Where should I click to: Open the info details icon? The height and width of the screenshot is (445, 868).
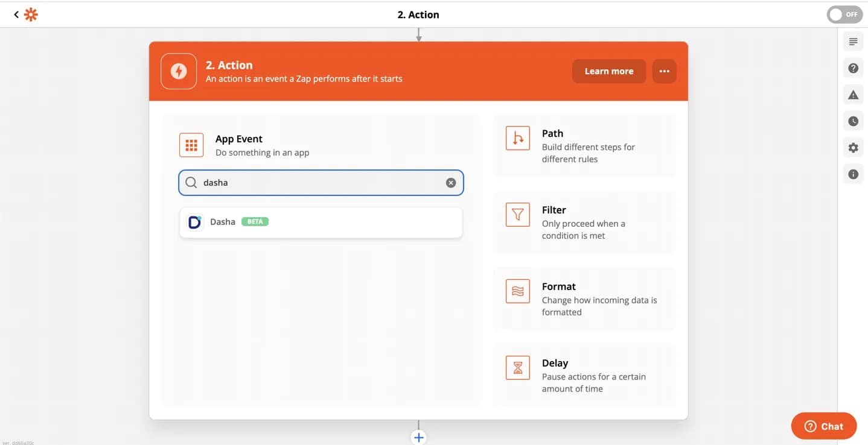853,174
